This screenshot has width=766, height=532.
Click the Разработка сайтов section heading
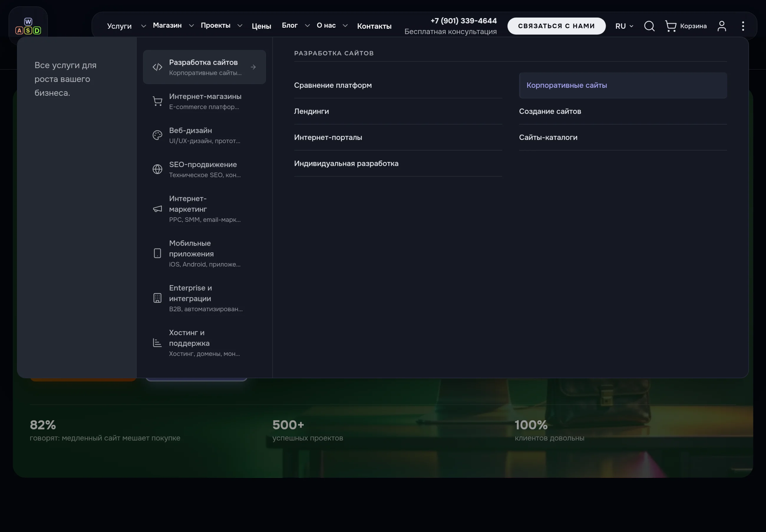tap(334, 53)
